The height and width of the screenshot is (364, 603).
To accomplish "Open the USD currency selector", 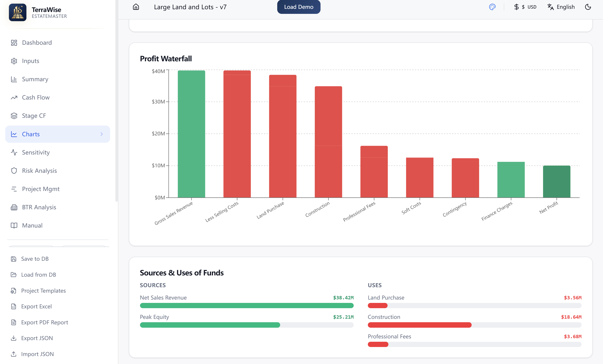I will point(525,7).
